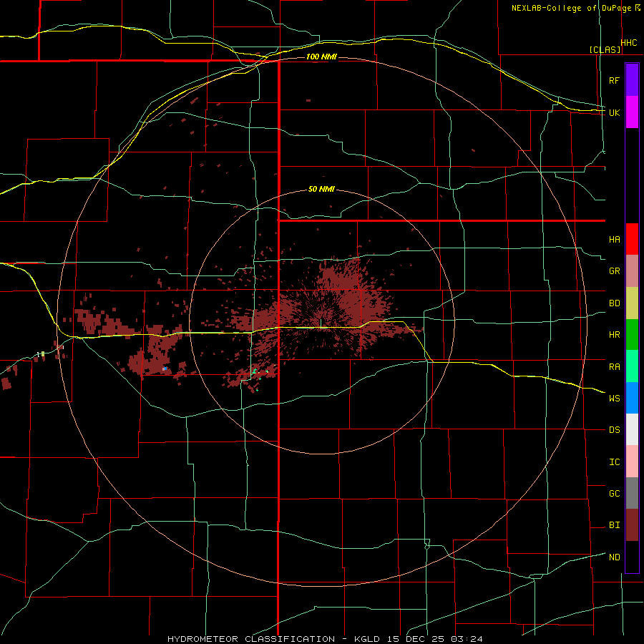Click the BI legend label

pyautogui.click(x=615, y=525)
